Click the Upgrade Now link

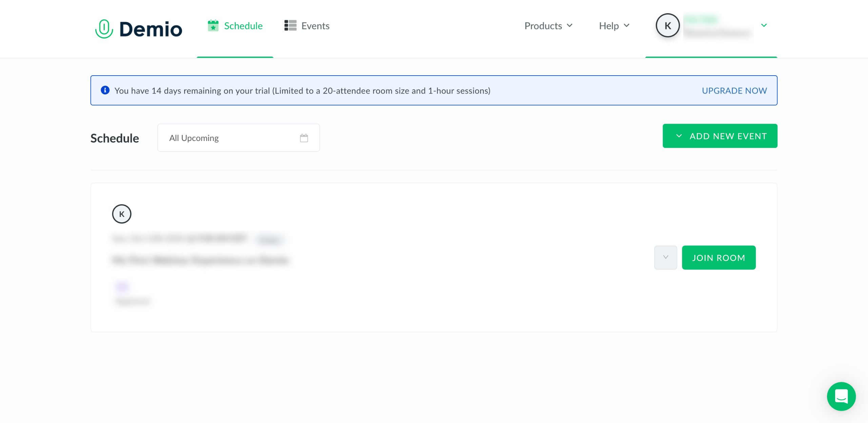[x=734, y=90]
